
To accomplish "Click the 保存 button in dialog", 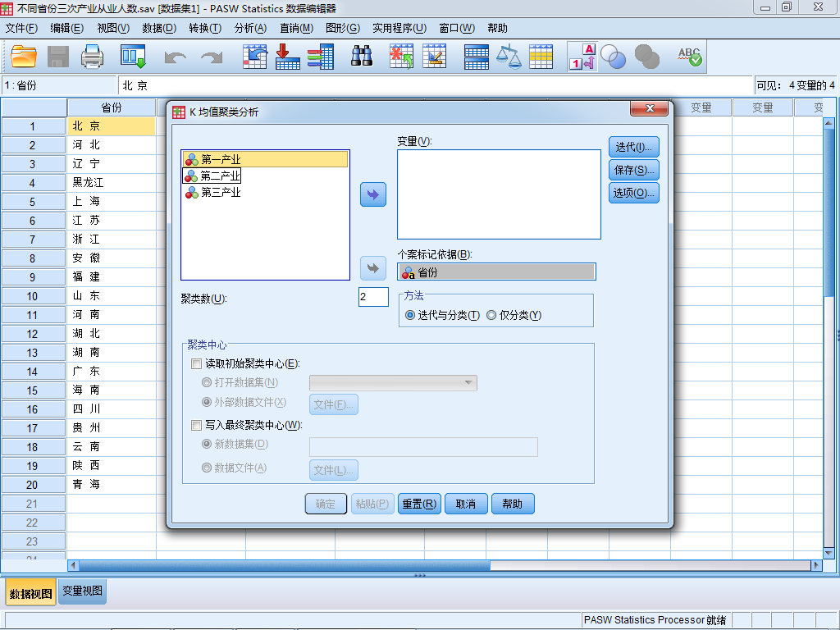I will (x=634, y=170).
